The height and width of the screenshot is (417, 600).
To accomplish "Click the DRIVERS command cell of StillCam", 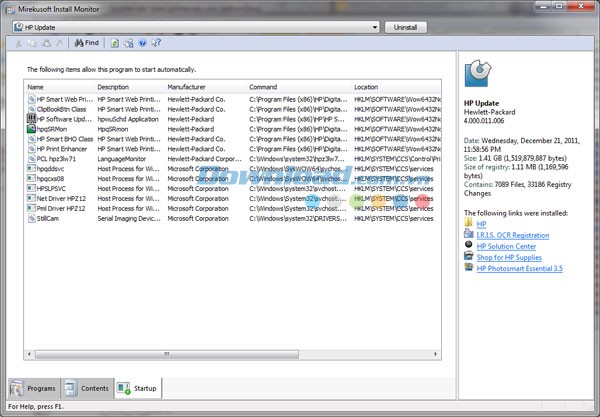I will 298,218.
